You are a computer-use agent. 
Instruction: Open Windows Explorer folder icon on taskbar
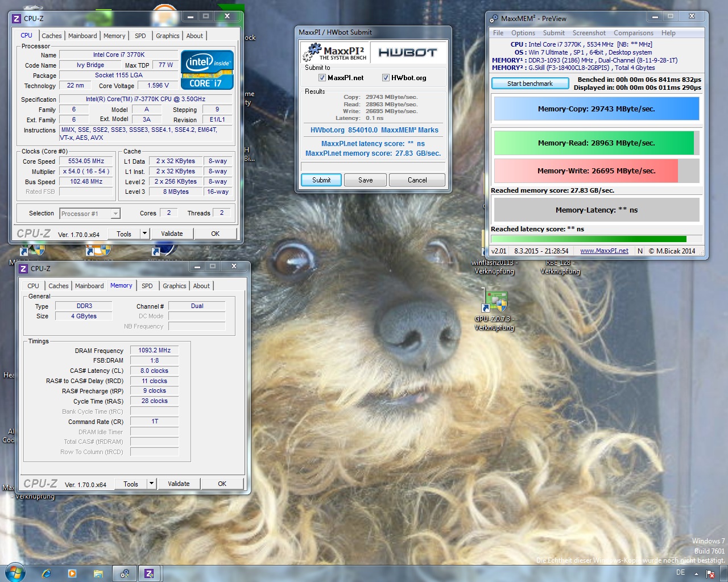98,573
